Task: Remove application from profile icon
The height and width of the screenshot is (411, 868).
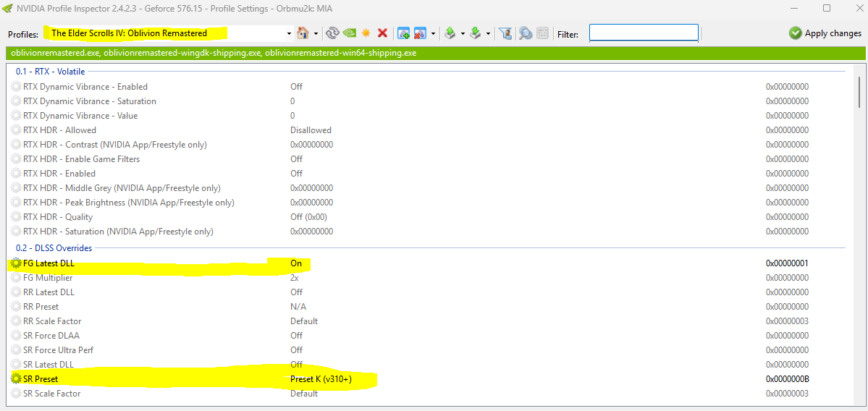Action: pos(420,33)
